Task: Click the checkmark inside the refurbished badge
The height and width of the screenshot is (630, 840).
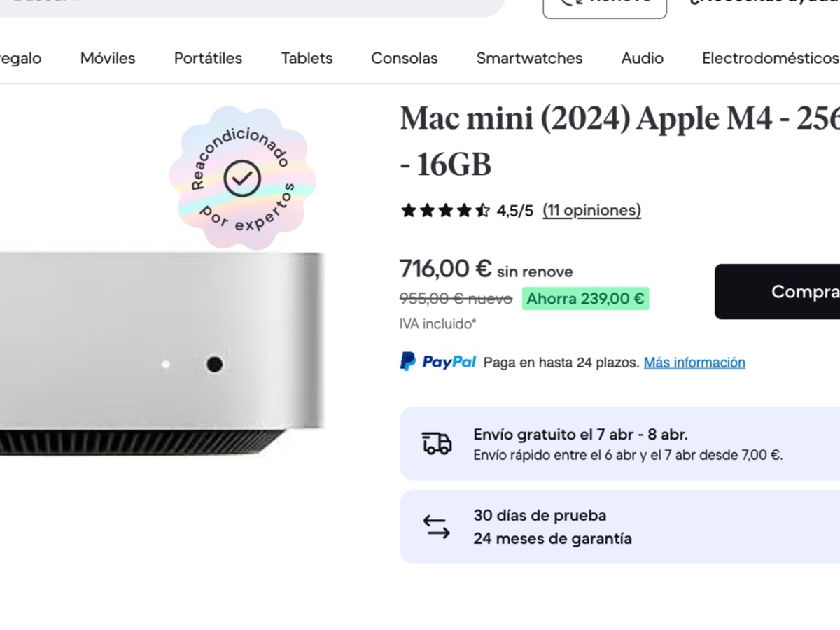Action: tap(242, 178)
